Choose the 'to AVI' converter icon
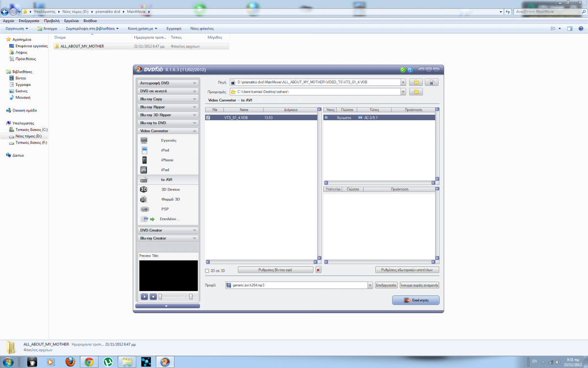 144,180
